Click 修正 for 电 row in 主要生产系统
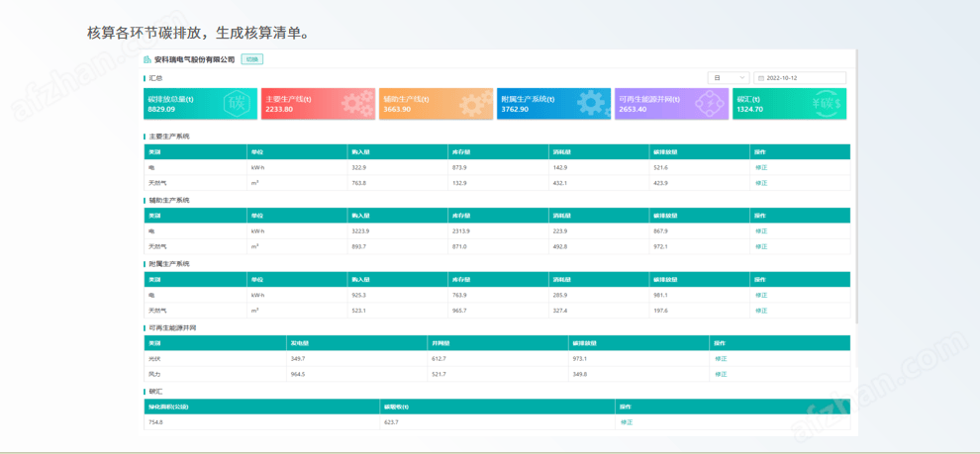The width and height of the screenshot is (980, 454). 760,167
